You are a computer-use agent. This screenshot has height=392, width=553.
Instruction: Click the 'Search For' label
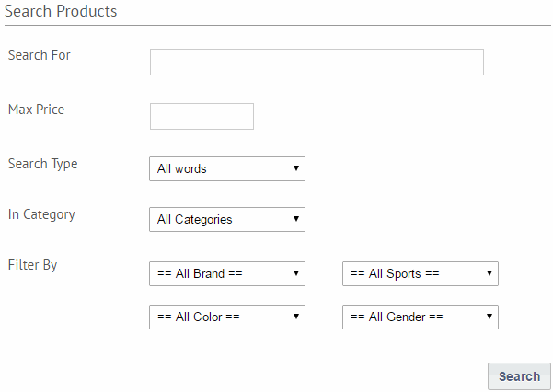40,55
